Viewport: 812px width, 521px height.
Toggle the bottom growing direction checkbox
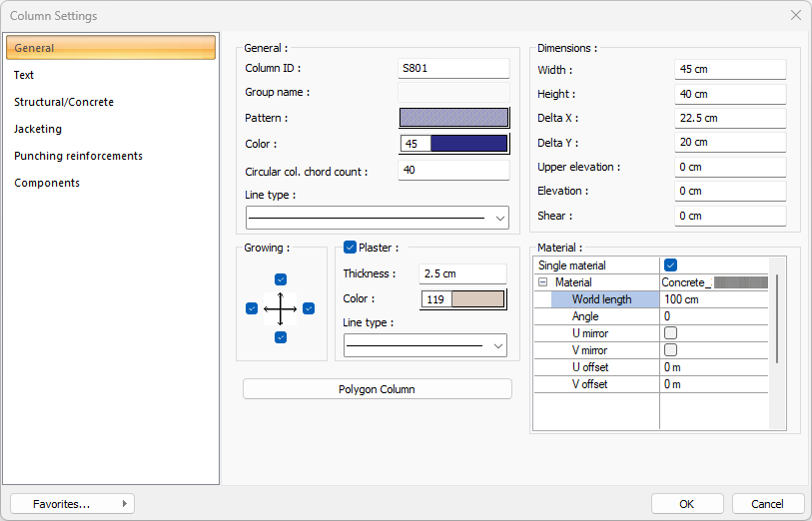[281, 337]
